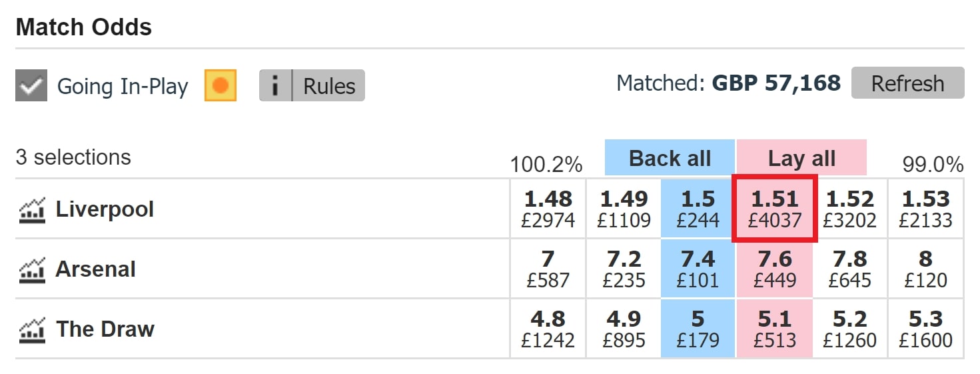Back Arsenal at 7.4
The image size is (980, 374).
click(698, 269)
